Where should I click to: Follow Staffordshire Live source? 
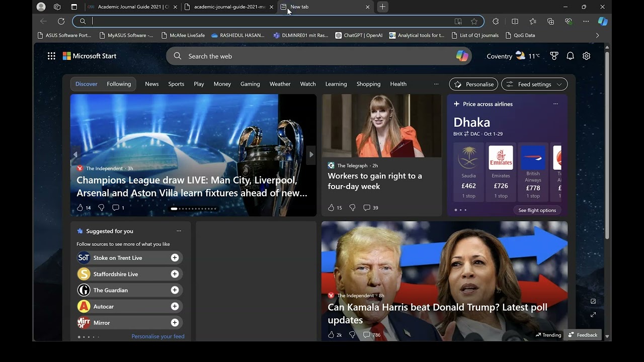(x=175, y=274)
